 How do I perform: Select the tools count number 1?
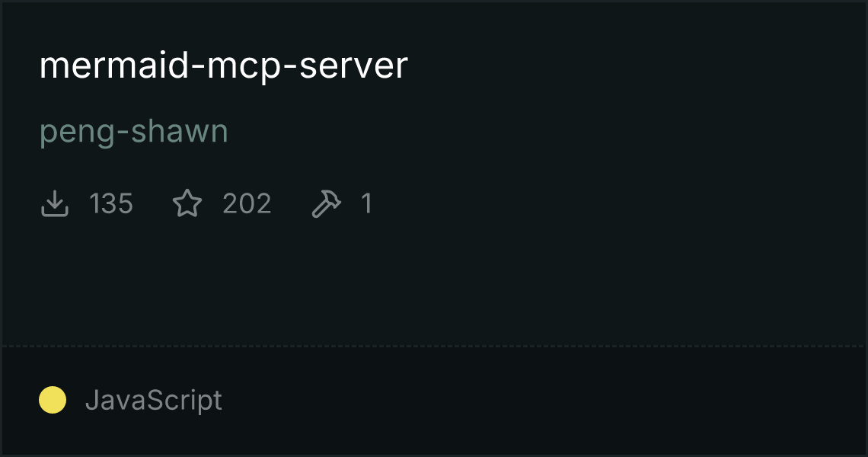(366, 203)
